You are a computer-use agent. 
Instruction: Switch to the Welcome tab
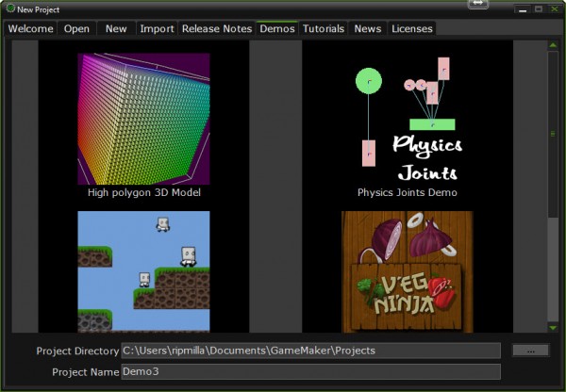(31, 28)
